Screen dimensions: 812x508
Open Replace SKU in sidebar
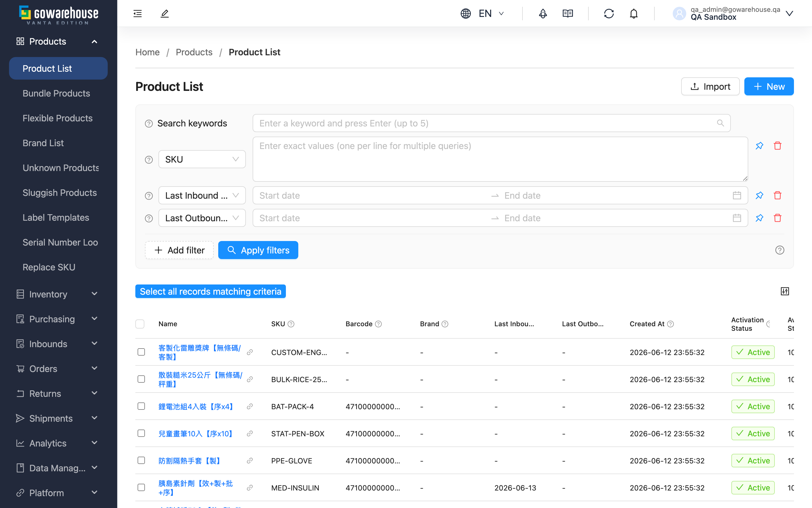coord(49,267)
